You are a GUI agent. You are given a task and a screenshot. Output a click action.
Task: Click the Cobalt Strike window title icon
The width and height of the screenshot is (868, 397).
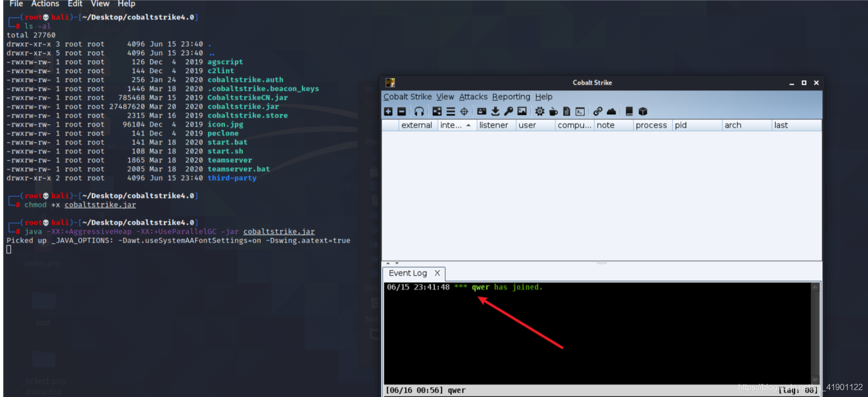(390, 83)
